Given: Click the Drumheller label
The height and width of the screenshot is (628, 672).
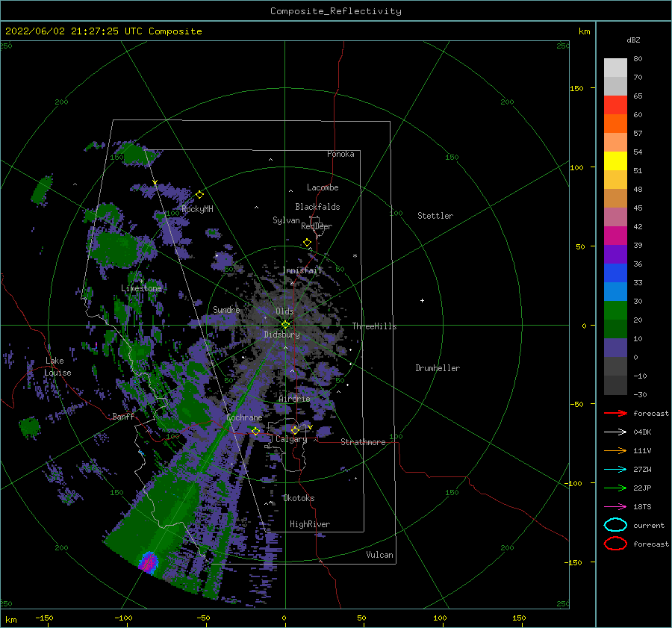Looking at the screenshot, I should (x=438, y=368).
